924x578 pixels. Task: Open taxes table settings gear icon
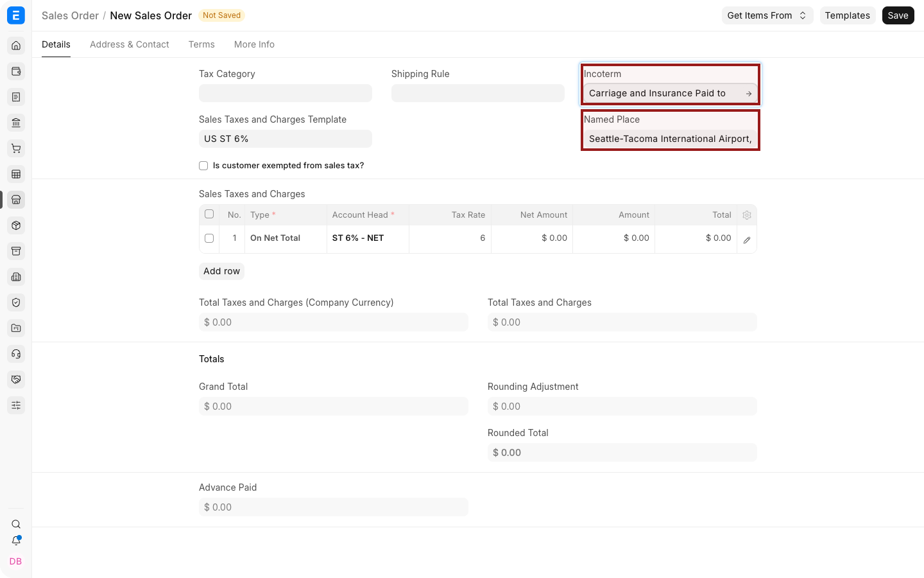(x=747, y=215)
